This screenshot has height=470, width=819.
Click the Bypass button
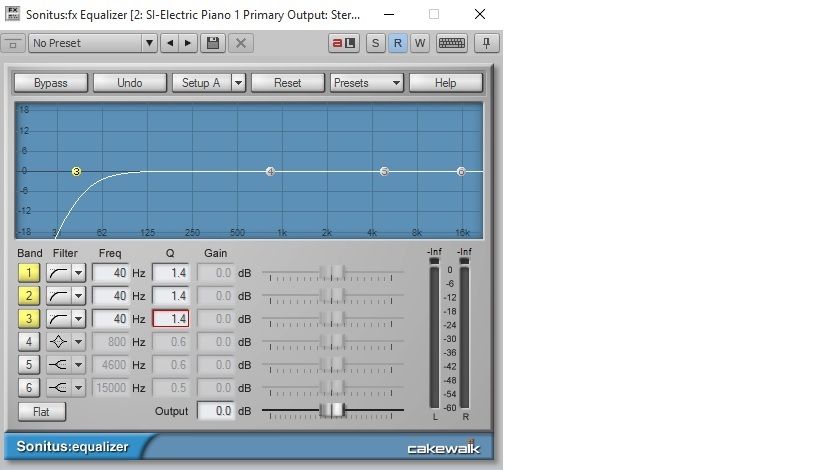click(x=50, y=83)
